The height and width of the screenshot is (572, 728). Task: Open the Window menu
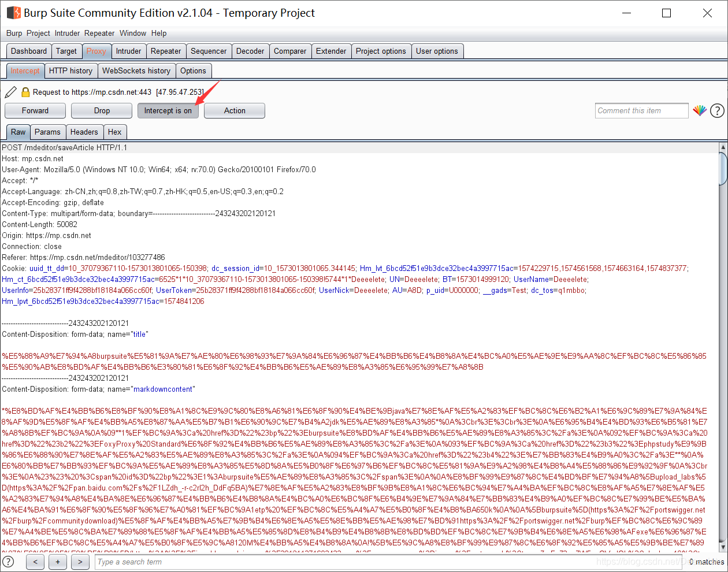(133, 33)
